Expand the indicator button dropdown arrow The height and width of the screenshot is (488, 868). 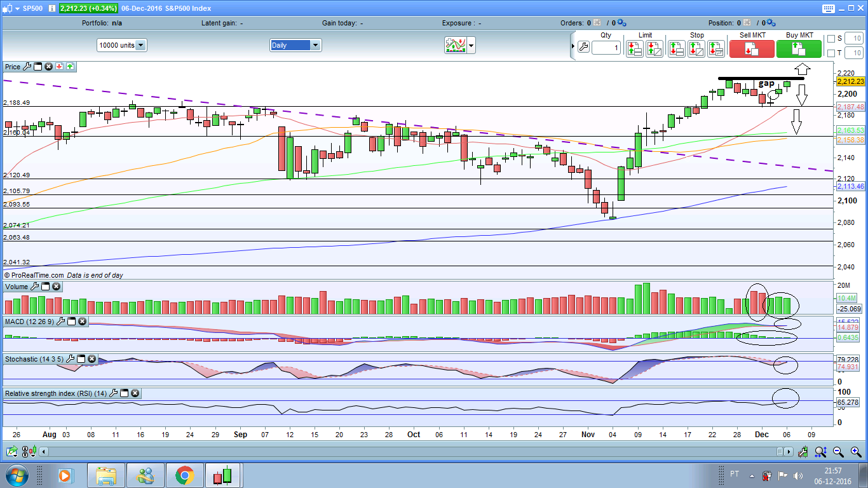471,45
